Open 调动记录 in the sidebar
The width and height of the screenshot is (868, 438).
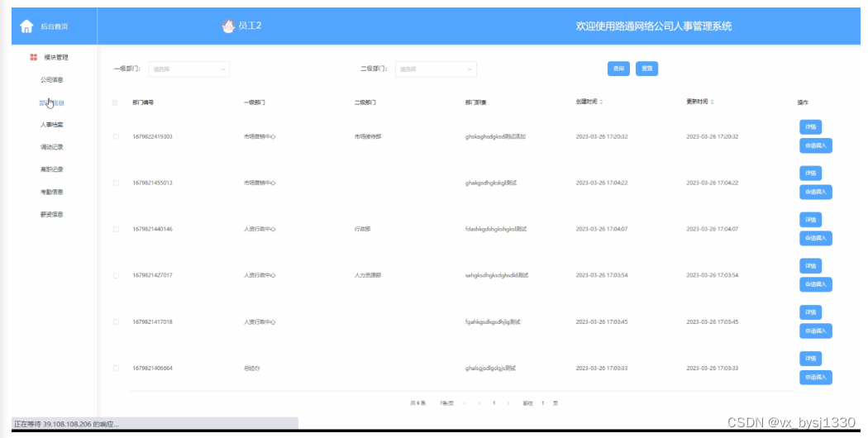51,147
